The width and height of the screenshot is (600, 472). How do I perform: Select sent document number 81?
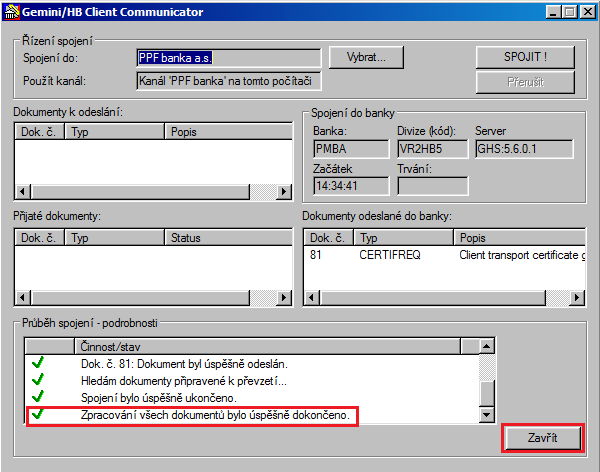pyautogui.click(x=316, y=255)
